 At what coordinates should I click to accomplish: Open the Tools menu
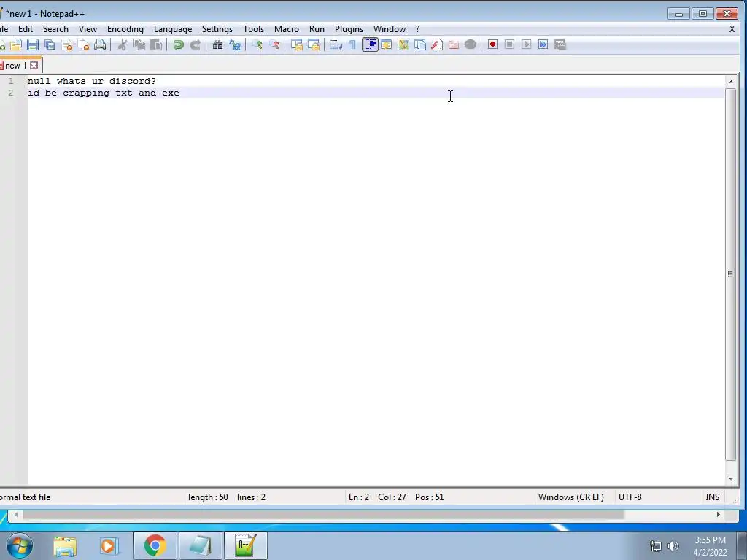(x=253, y=29)
